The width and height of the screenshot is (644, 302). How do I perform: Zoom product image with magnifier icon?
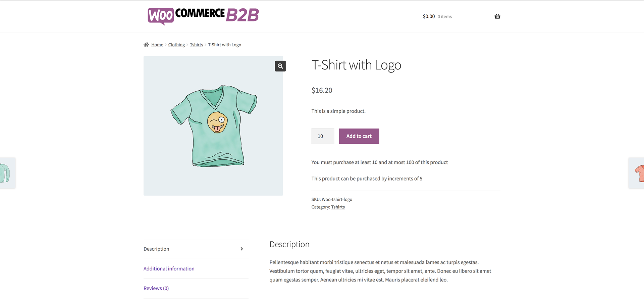click(280, 66)
